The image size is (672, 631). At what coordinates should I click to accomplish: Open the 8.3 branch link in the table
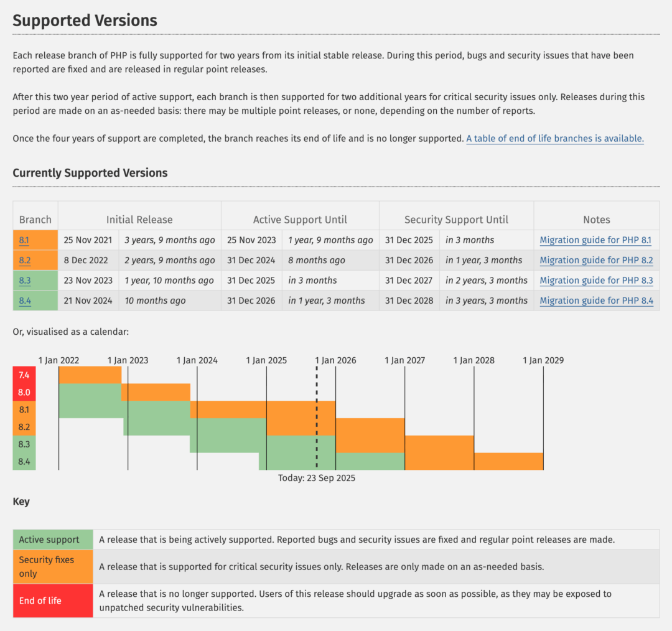click(24, 281)
